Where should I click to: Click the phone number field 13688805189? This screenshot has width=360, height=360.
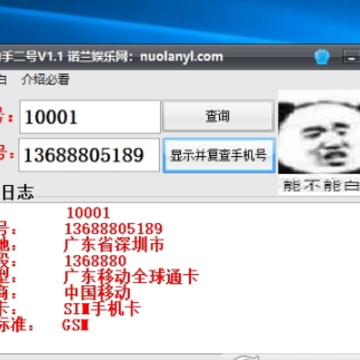click(89, 155)
